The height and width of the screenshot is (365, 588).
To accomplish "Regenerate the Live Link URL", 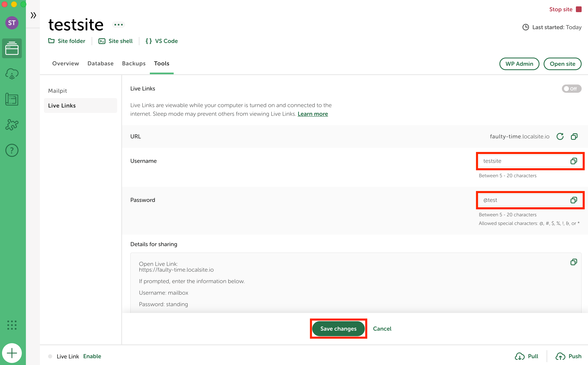I will 560,137.
